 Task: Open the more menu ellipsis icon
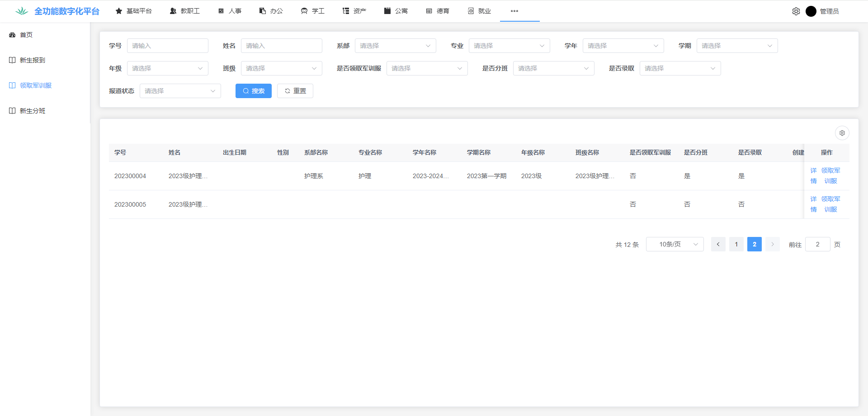[x=514, y=11]
